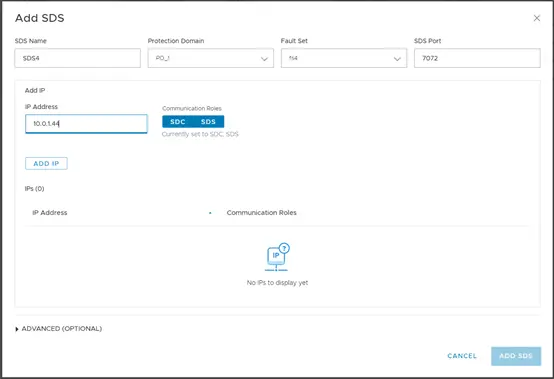Open the Protection Domain dropdown
The image size is (554, 379).
tap(211, 58)
